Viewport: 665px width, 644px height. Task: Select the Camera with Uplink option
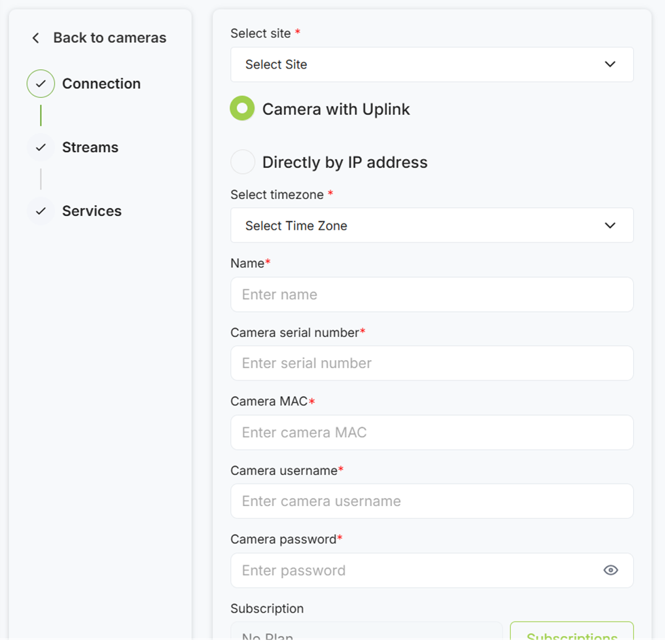[x=242, y=109]
